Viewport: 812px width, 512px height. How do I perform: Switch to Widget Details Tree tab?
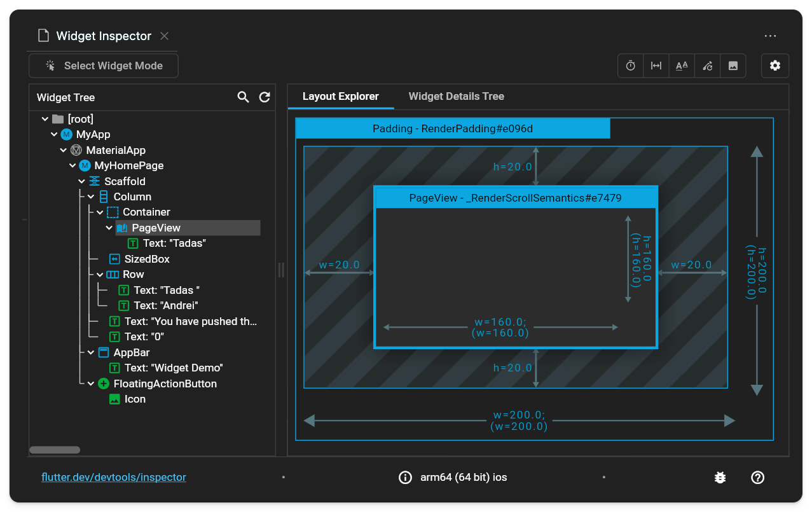point(457,97)
